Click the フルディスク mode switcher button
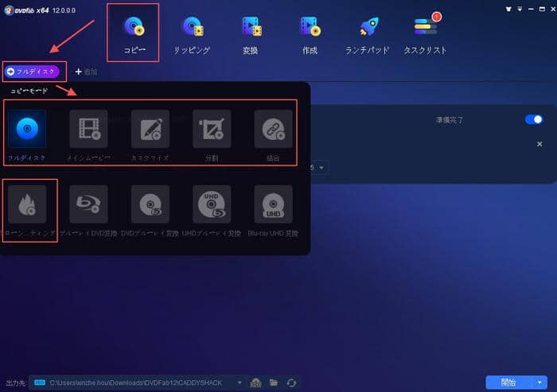 tap(32, 72)
